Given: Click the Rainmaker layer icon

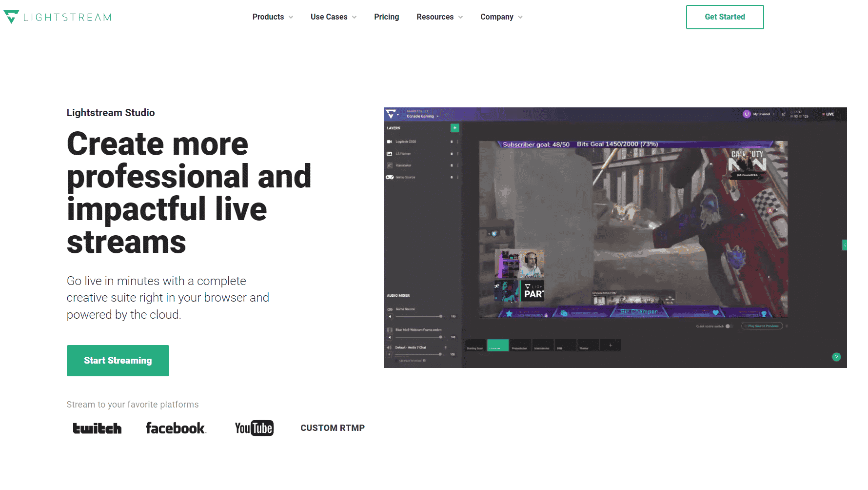Looking at the screenshot, I should [389, 165].
